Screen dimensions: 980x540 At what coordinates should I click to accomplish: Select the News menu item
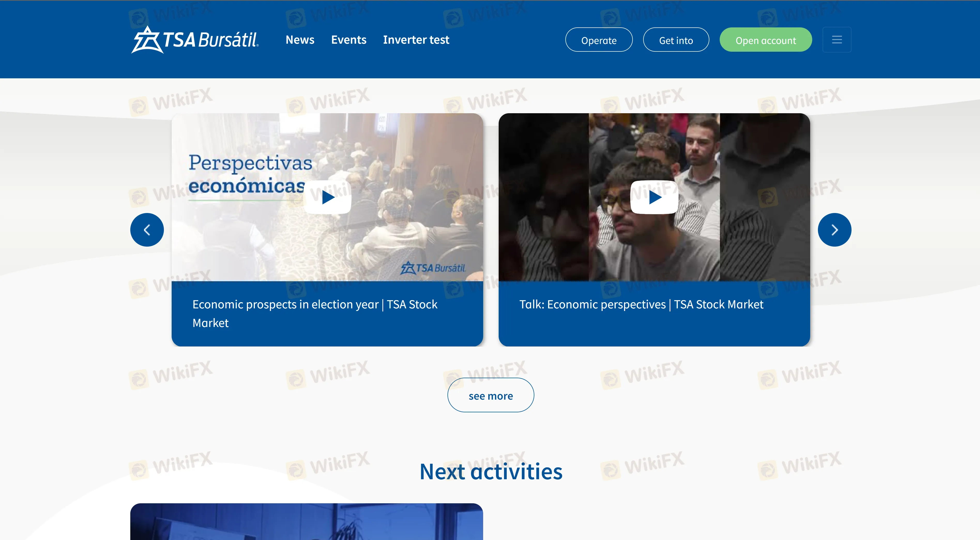tap(300, 40)
